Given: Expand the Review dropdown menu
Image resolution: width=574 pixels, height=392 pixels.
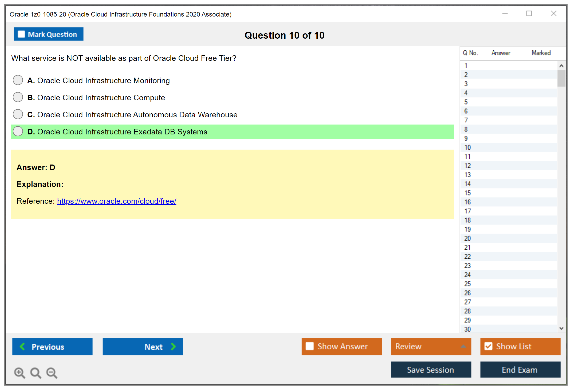Looking at the screenshot, I should pyautogui.click(x=463, y=346).
